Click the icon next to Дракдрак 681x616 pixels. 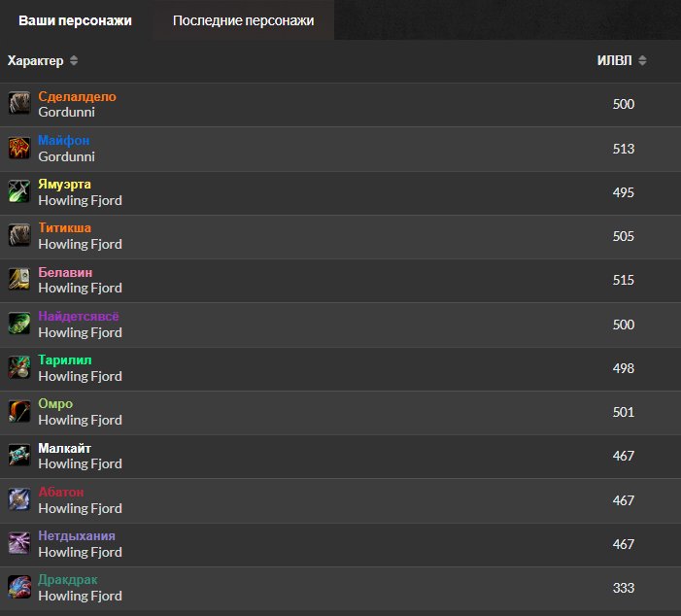pos(19,587)
